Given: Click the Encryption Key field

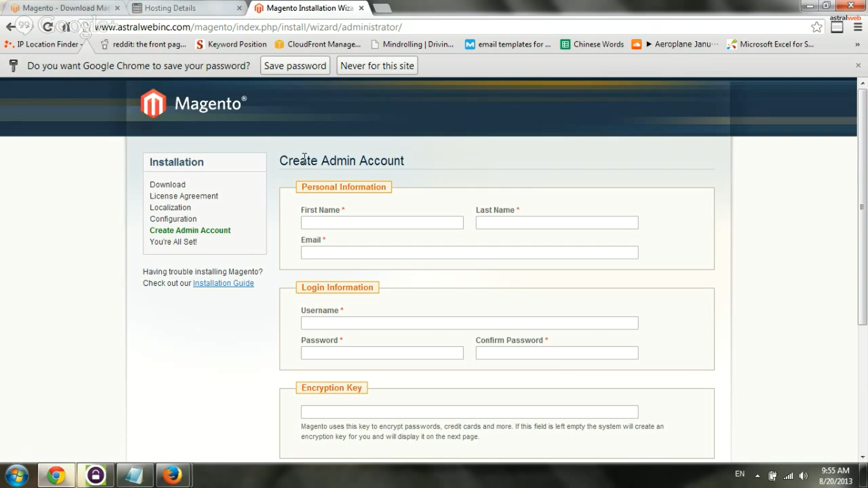Looking at the screenshot, I should 470,412.
